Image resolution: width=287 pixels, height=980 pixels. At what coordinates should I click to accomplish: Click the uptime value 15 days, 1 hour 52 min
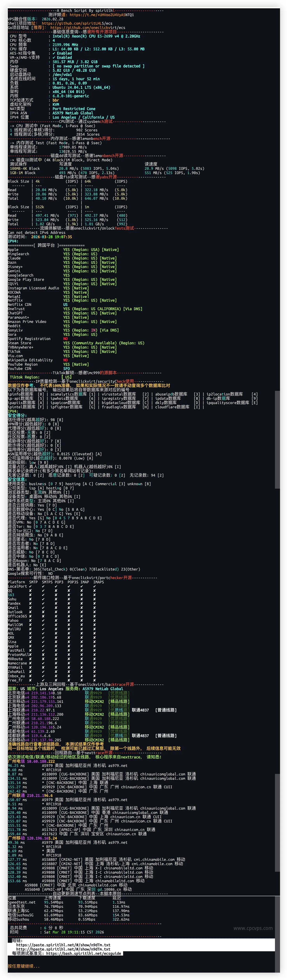click(76, 79)
